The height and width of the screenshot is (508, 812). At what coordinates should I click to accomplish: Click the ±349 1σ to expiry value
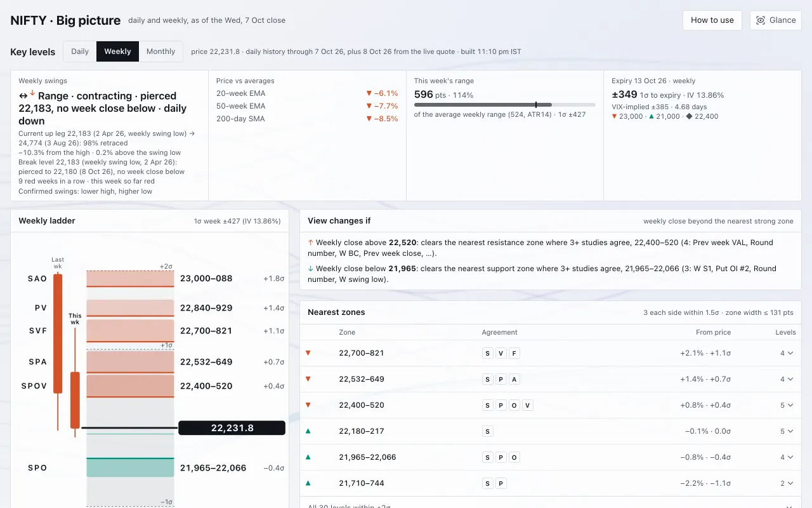coord(624,95)
